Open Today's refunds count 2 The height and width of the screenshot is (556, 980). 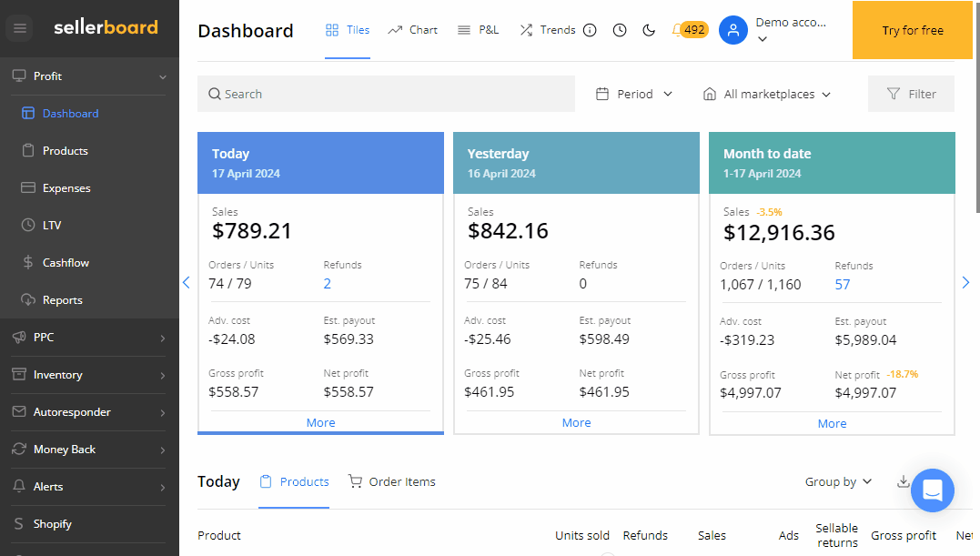327,284
